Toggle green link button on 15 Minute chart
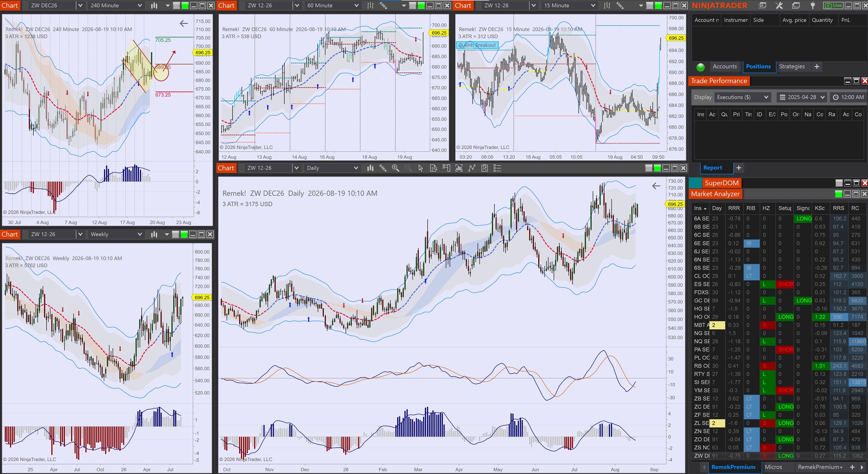Screen dimensions: 868x474 click(658, 6)
